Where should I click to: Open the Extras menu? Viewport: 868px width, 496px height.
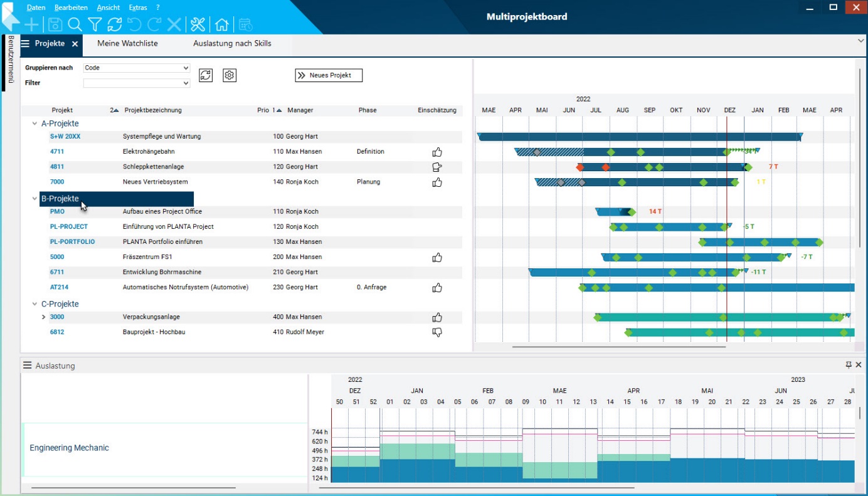point(137,8)
